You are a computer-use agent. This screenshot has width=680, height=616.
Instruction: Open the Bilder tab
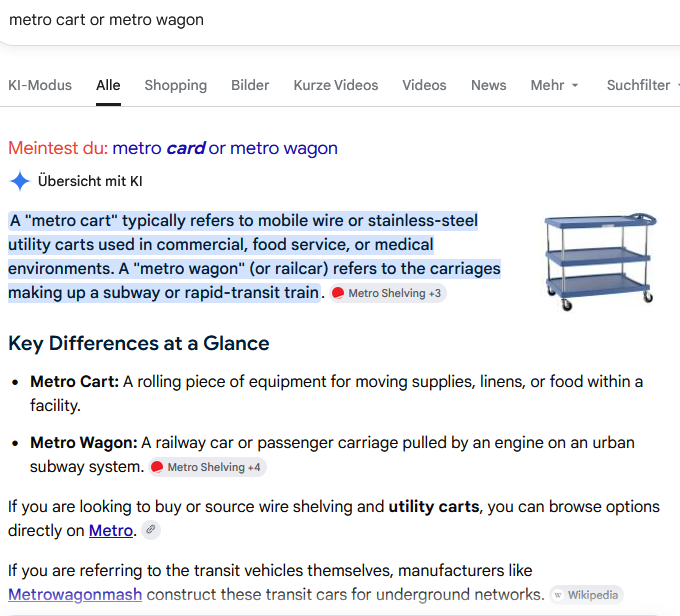(x=250, y=85)
